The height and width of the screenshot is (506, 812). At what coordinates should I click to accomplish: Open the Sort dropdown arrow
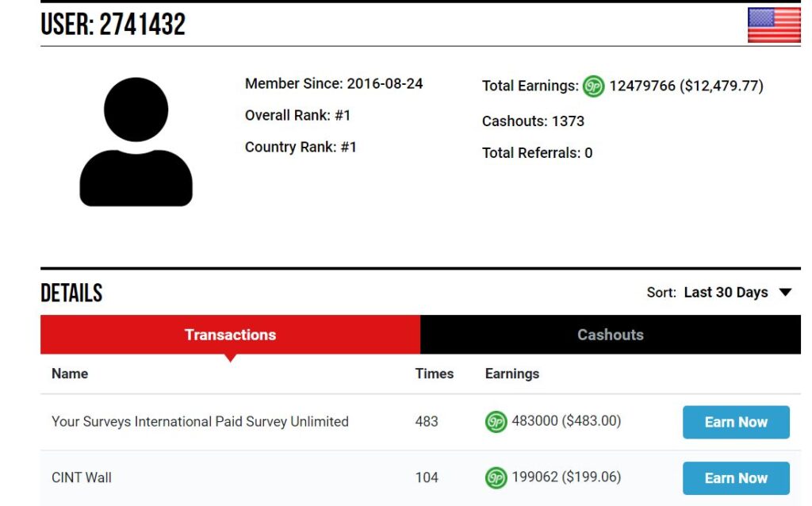785,293
